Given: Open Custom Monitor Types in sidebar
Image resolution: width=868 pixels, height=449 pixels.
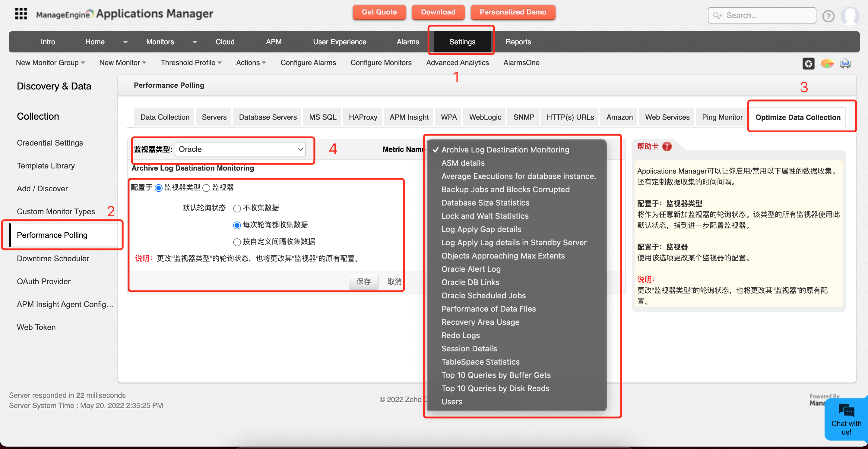Looking at the screenshot, I should (x=56, y=211).
